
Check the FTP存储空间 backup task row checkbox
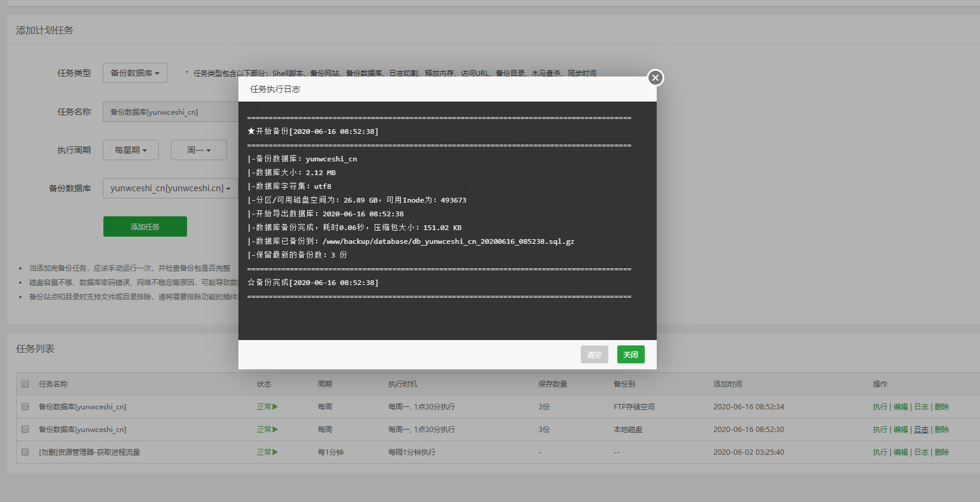25,406
